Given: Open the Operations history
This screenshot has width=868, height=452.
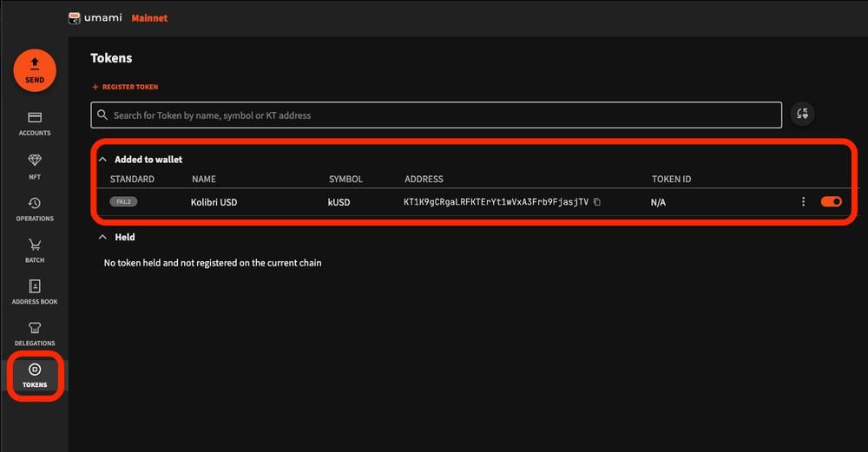Looking at the screenshot, I should (35, 209).
